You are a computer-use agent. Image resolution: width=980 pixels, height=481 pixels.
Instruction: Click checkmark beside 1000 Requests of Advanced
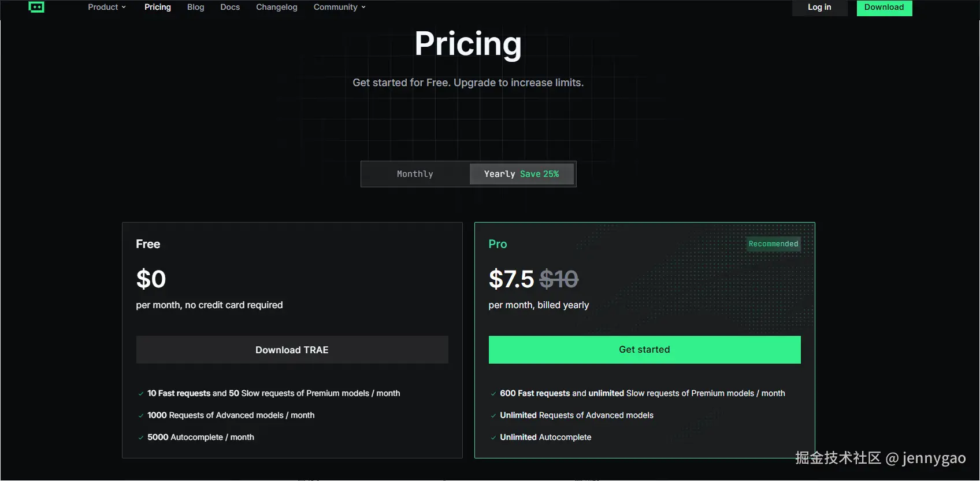pos(141,416)
